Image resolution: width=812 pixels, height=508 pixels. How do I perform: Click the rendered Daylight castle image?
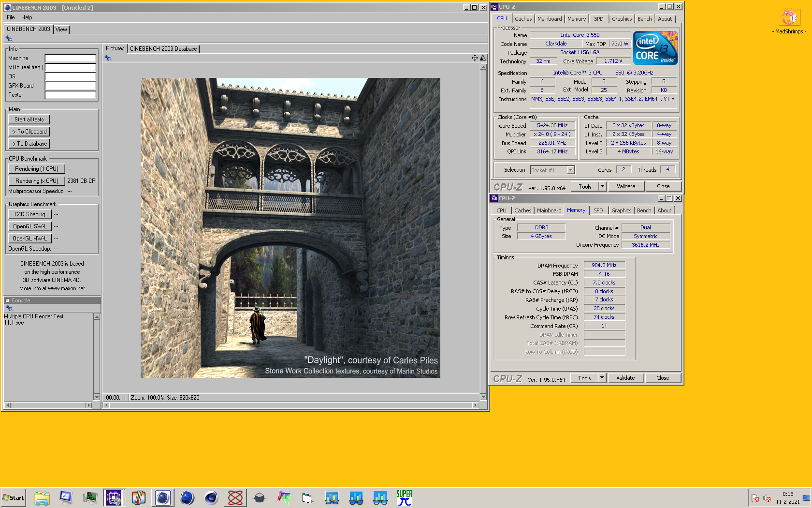(x=290, y=228)
